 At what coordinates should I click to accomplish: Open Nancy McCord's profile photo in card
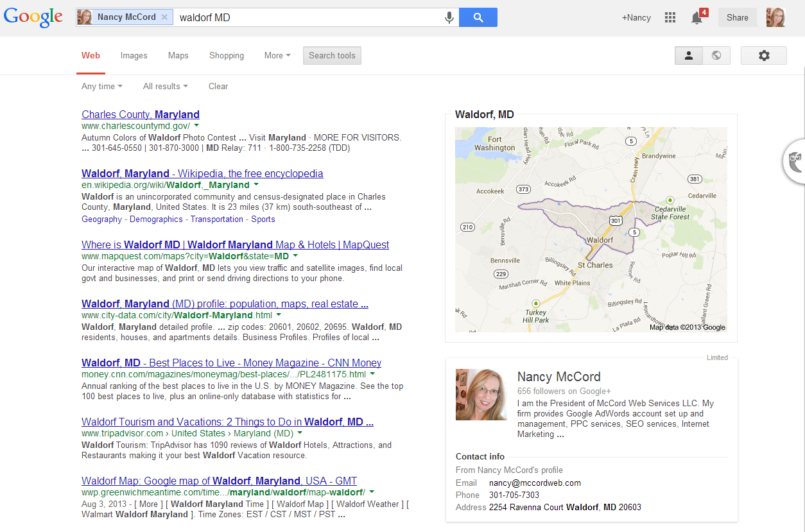point(481,395)
